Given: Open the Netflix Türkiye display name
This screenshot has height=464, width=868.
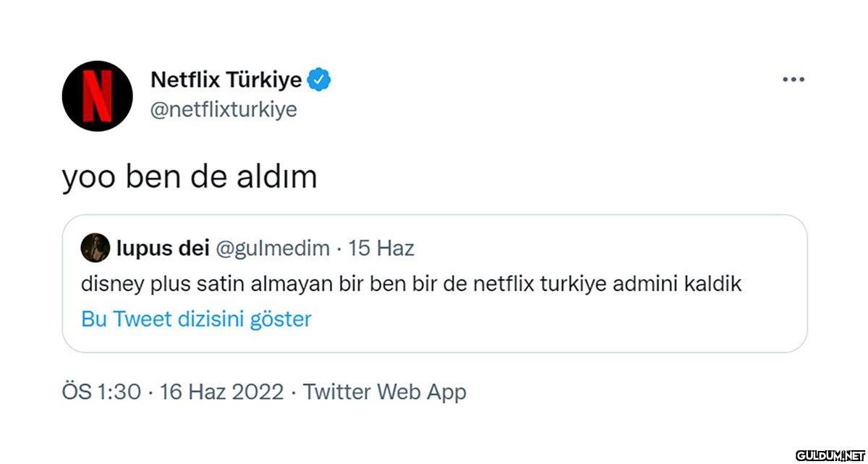Looking at the screenshot, I should coord(226,80).
